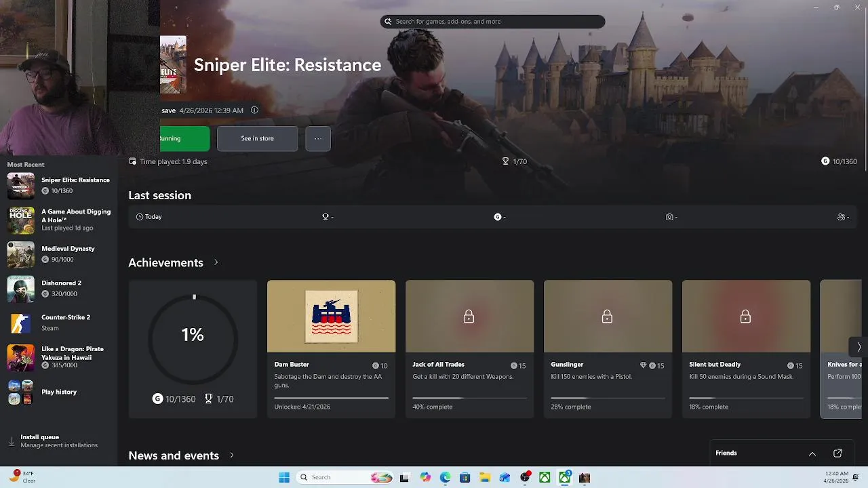This screenshot has width=868, height=488.
Task: Open Counter-Strike 2 Steam entry
Action: (x=59, y=323)
